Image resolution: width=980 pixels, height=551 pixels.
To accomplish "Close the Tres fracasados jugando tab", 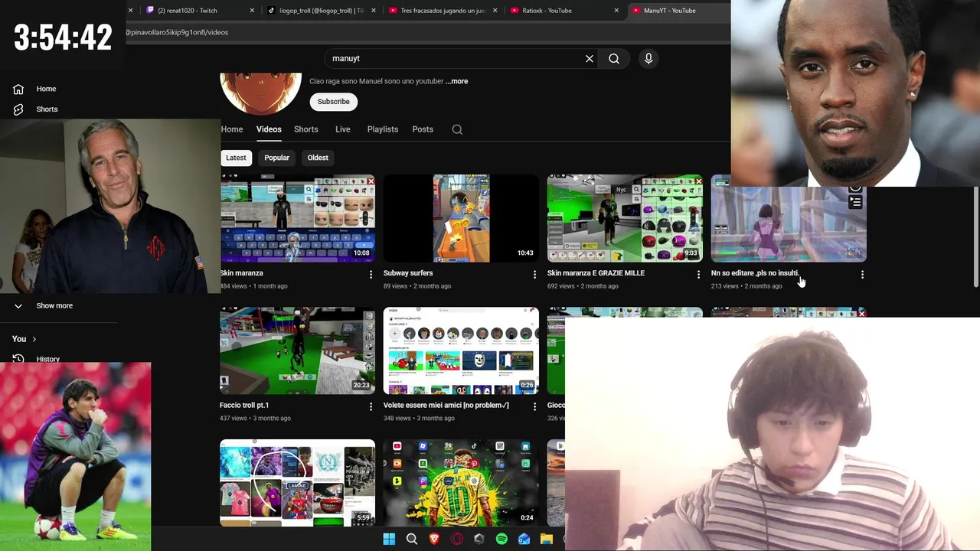I will pyautogui.click(x=495, y=11).
